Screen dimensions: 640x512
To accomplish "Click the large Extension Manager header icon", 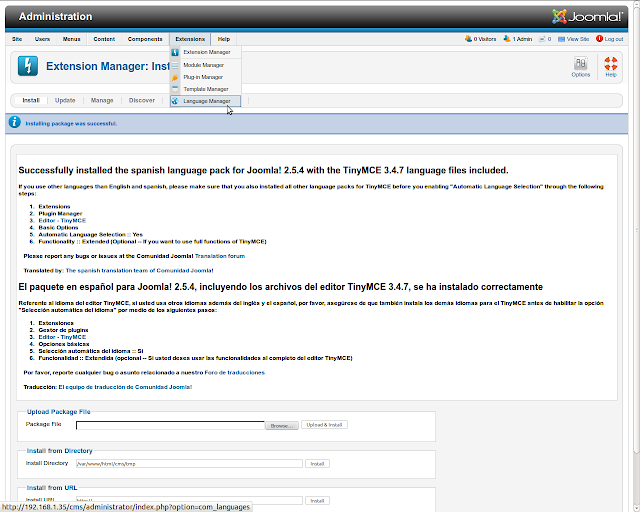I will tap(28, 66).
